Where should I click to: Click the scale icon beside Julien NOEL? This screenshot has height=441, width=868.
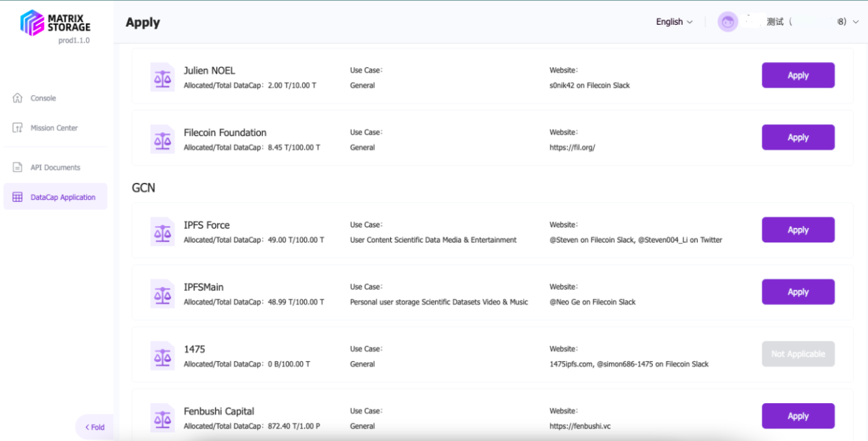point(162,76)
